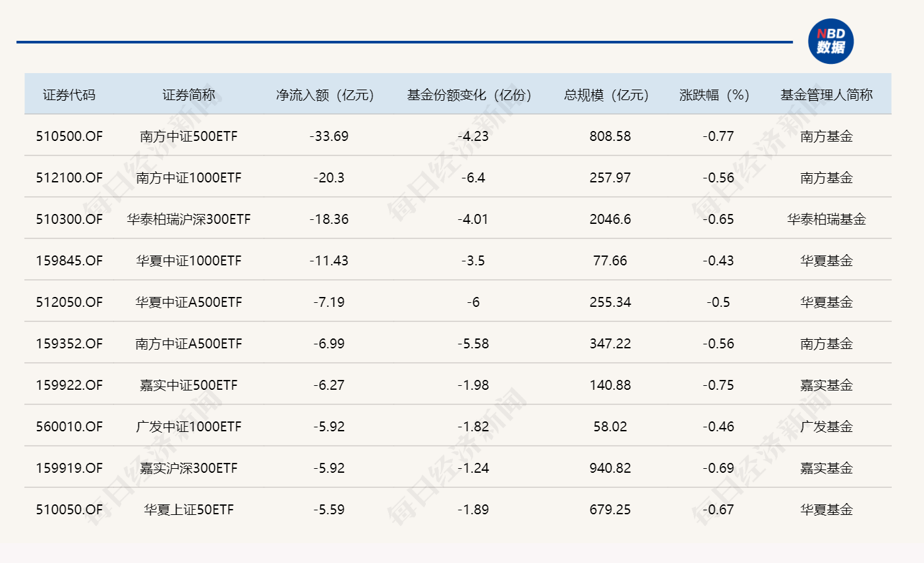
Task: Open 南方中证500ETF fund entry
Action: [x=188, y=136]
